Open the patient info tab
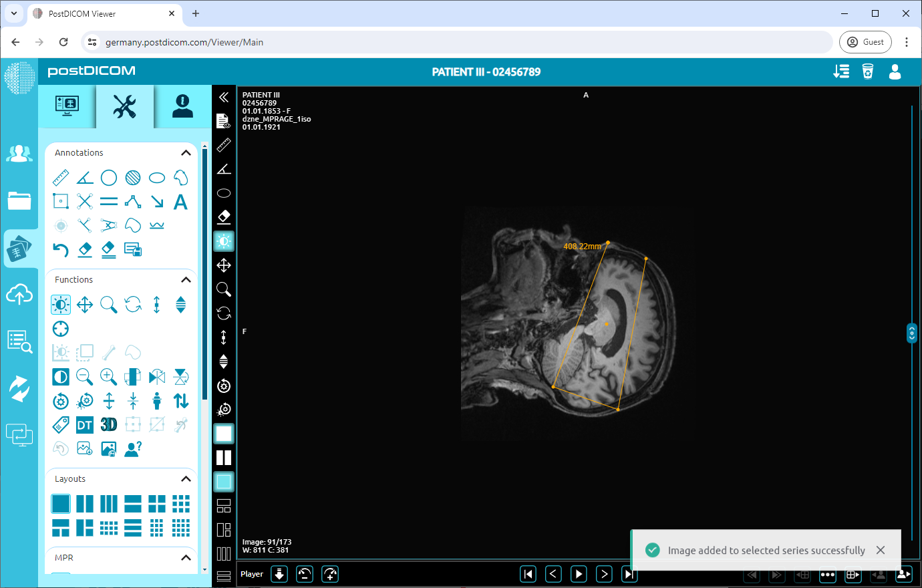The height and width of the screenshot is (588, 922). click(182, 106)
